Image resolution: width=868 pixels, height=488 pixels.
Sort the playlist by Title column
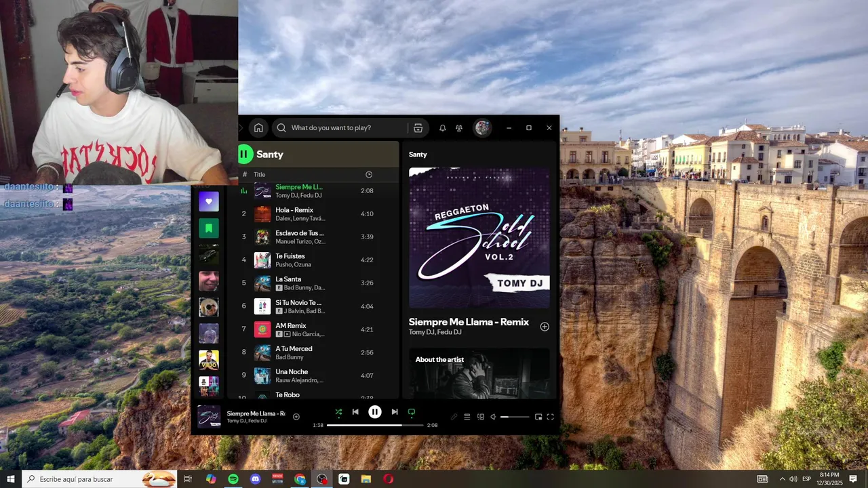click(x=260, y=174)
